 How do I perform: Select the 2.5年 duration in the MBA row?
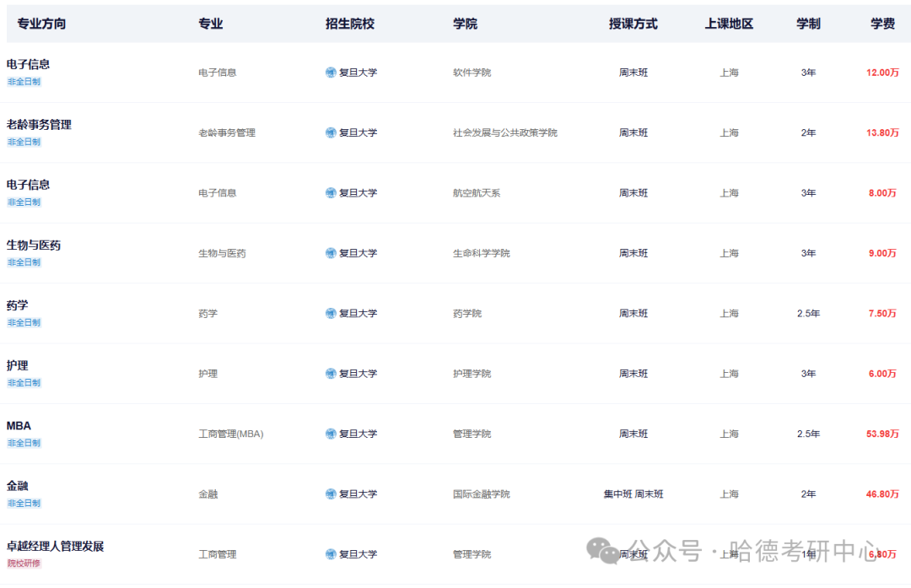(808, 434)
